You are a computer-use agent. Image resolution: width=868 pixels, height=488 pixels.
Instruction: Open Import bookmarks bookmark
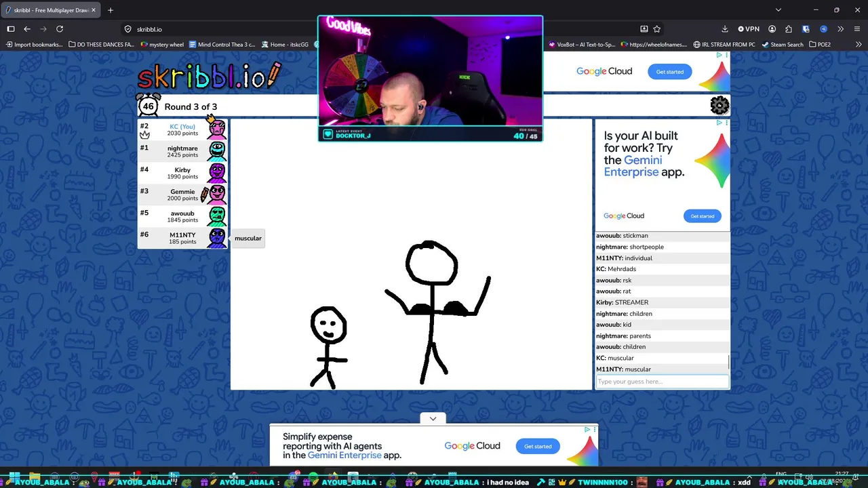coord(34,45)
